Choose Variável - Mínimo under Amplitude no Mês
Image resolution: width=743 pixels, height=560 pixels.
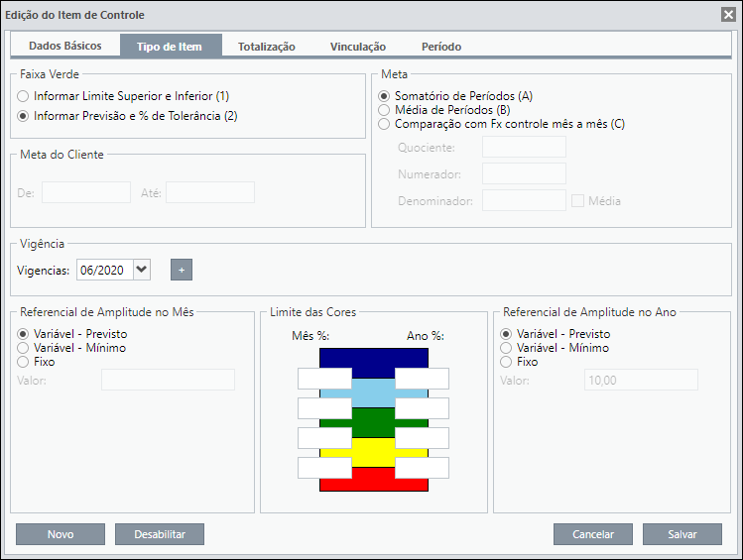[71, 348]
